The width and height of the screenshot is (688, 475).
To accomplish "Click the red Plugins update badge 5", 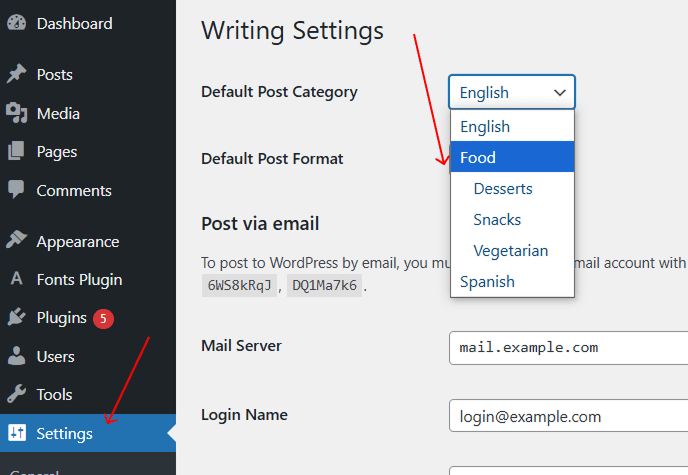I will pyautogui.click(x=103, y=318).
